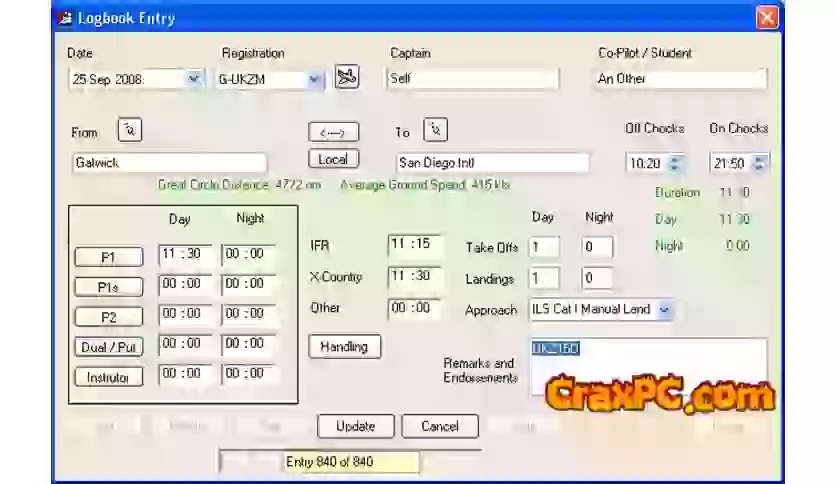Viewport: 836px width, 484px height.
Task: Click the Dual / Put Day time field
Action: pos(185,344)
